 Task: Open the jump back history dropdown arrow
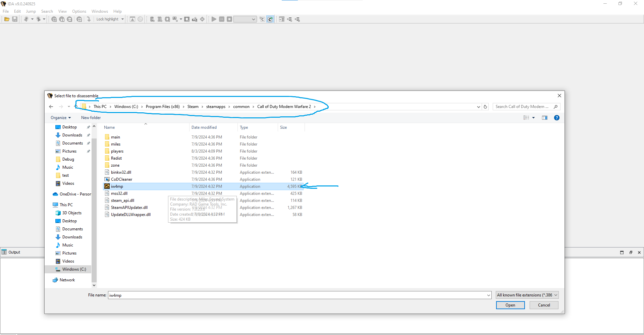[32, 19]
